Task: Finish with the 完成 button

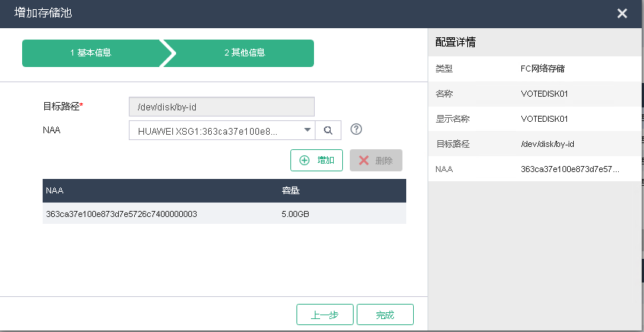Action: coord(385,314)
